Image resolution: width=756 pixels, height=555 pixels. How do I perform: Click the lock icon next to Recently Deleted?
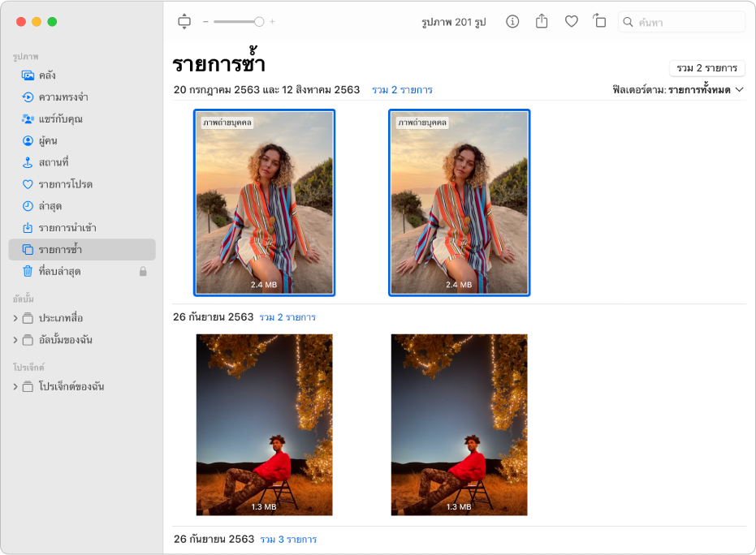click(x=145, y=271)
